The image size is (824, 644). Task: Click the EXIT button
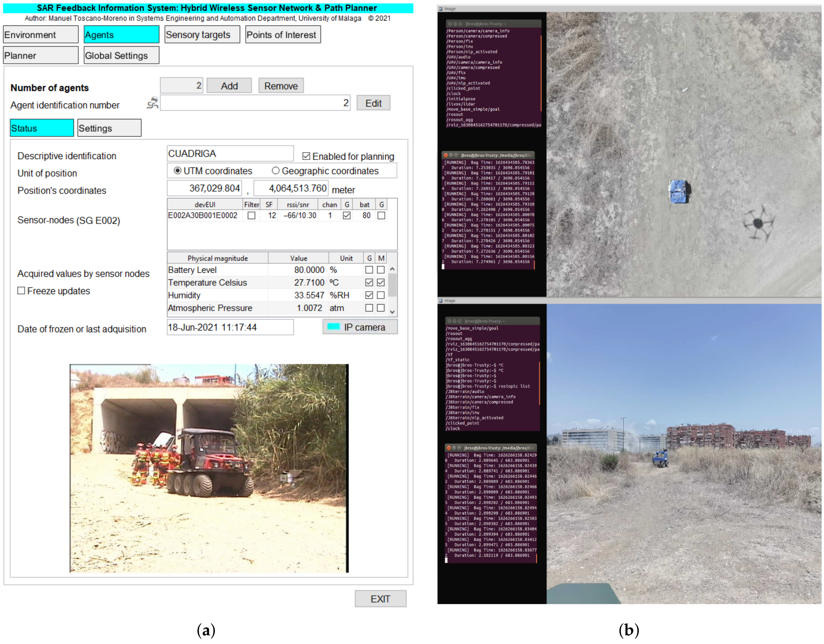point(380,599)
